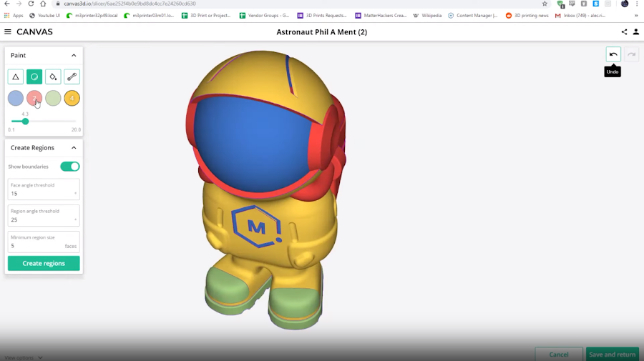Open the Vendor Groups bookmark

[265, 16]
